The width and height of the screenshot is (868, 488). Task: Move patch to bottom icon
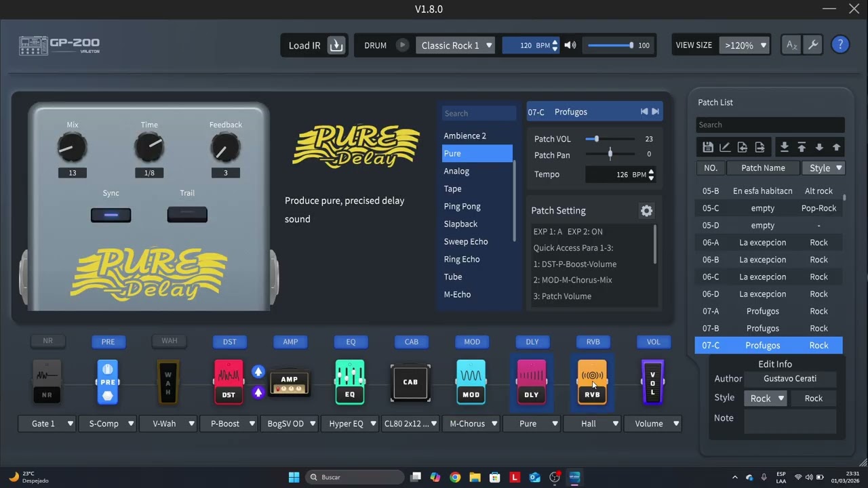(x=784, y=147)
